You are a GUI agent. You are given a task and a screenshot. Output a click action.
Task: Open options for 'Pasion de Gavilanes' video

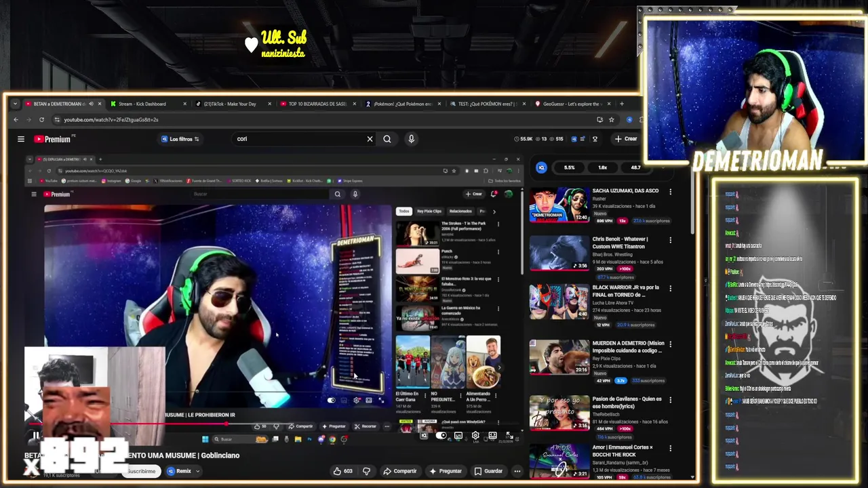tap(671, 399)
